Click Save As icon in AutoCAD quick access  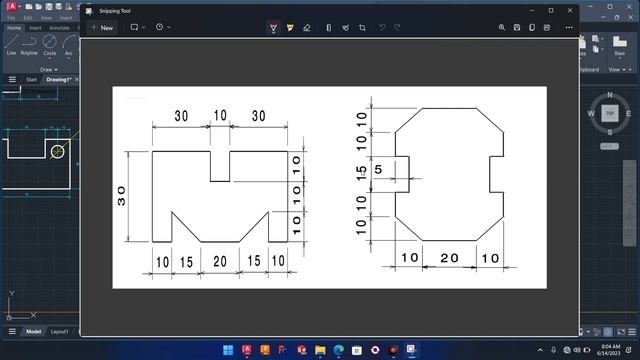pos(59,7)
